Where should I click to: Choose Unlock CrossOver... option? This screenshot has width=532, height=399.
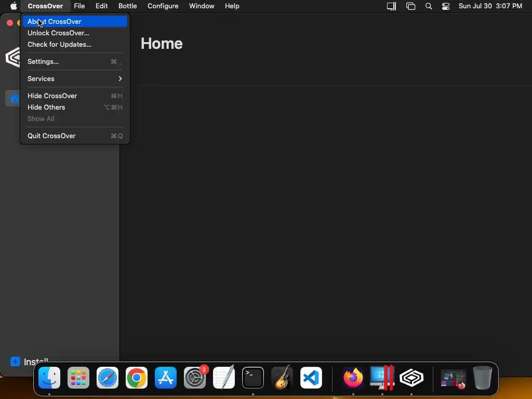point(75,33)
